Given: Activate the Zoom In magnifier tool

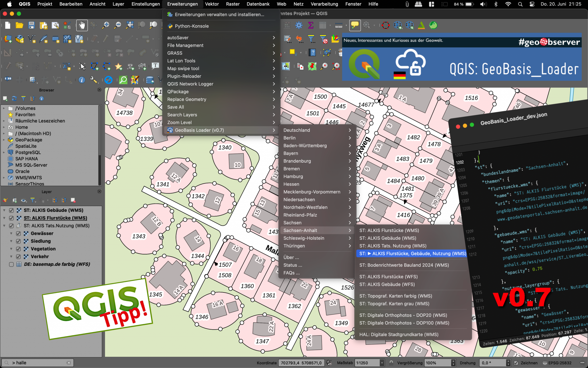Looking at the screenshot, I should (x=106, y=25).
